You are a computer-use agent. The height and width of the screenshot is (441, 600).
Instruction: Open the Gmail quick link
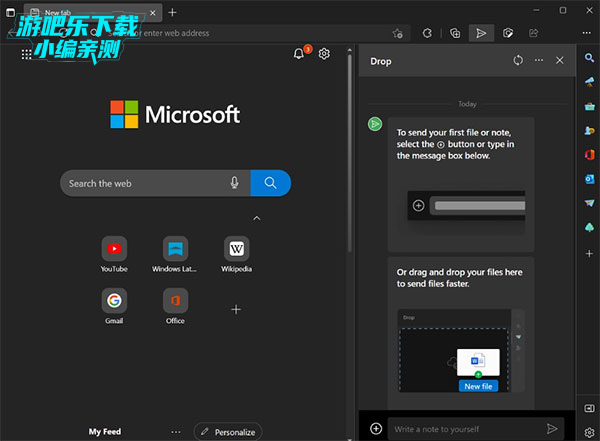pyautogui.click(x=114, y=301)
